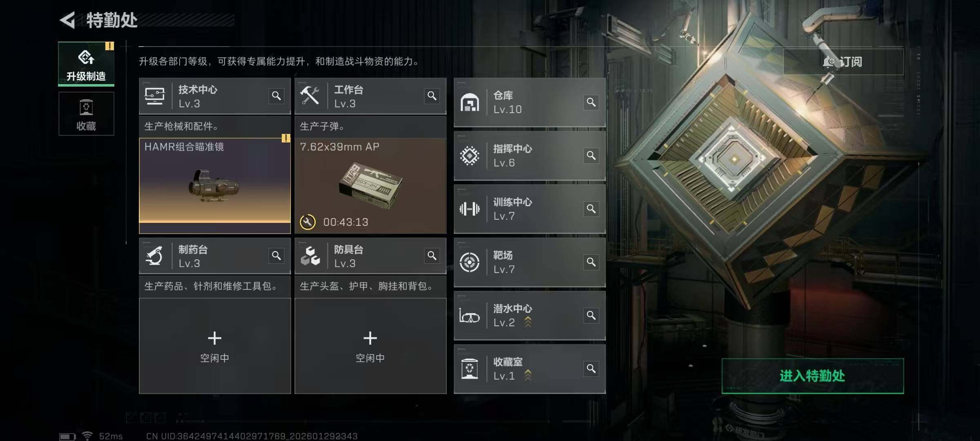This screenshot has width=980, height=441.
Task: View 仓库 details with the magnifier icon
Action: 591,102
